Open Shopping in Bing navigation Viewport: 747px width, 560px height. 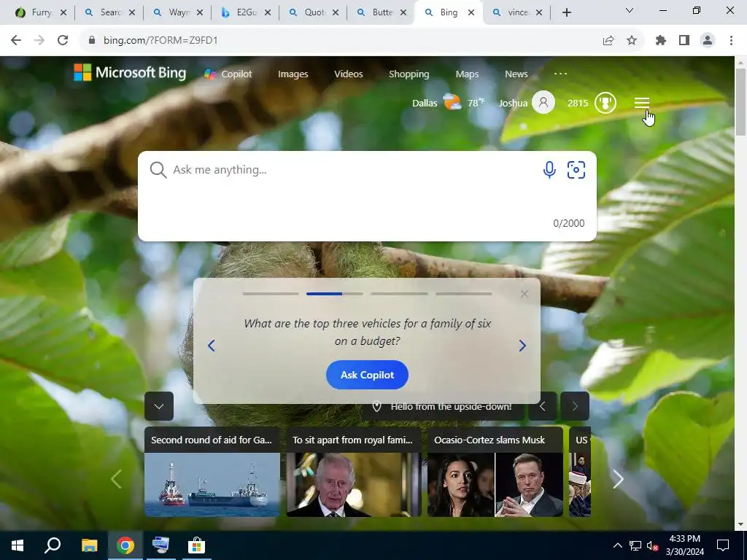[x=409, y=74]
